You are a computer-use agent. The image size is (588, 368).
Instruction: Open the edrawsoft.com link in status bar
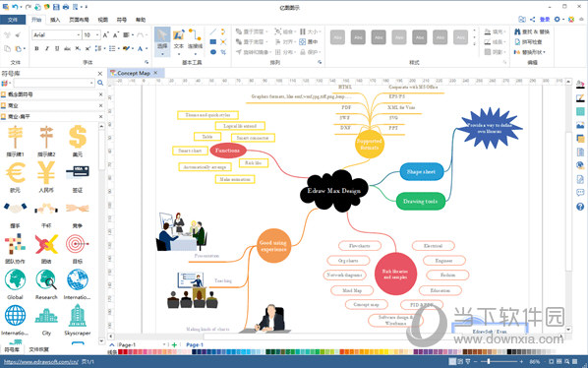(x=41, y=362)
